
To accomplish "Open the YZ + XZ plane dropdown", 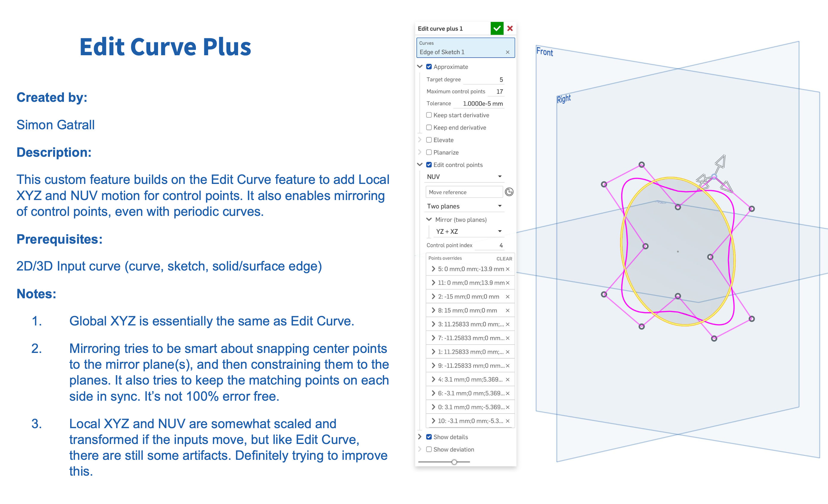I will tap(468, 231).
